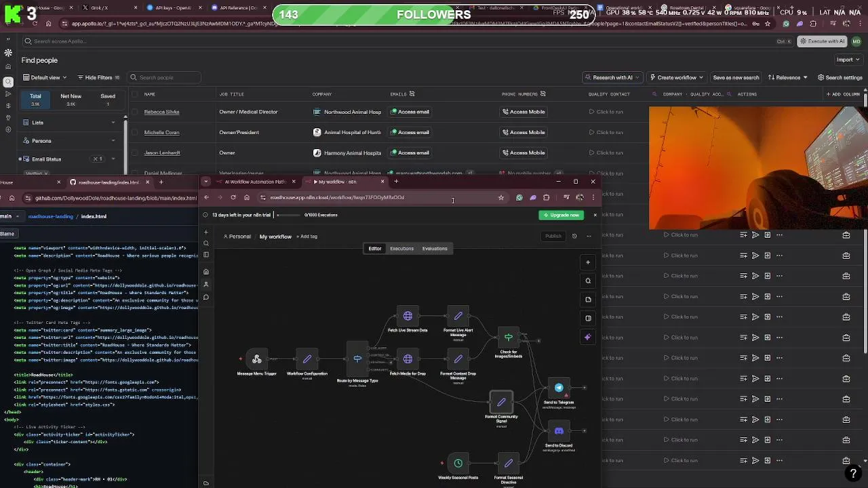Open the Send to Discord node
This screenshot has height=488, width=868.
[x=559, y=431]
